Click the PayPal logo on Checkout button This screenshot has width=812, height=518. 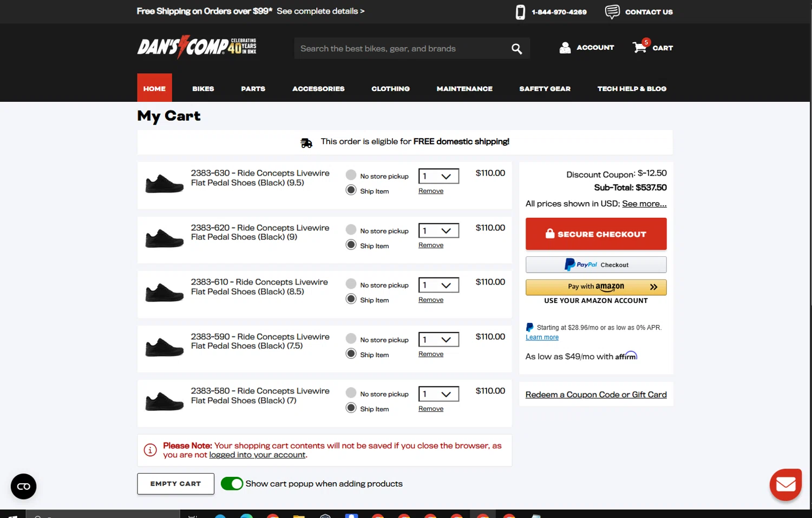tap(580, 264)
